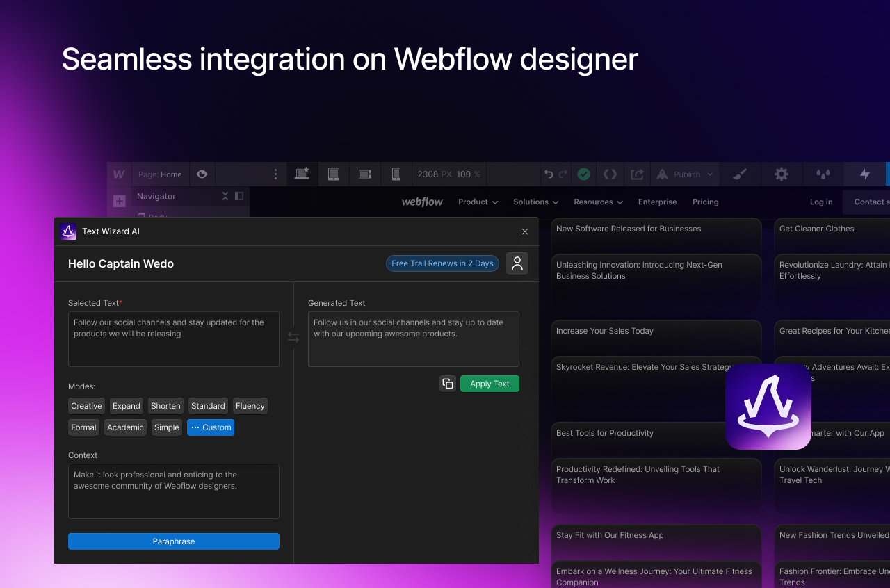Image resolution: width=890 pixels, height=588 pixels.
Task: Open the Style panel brush icon
Action: 740,174
